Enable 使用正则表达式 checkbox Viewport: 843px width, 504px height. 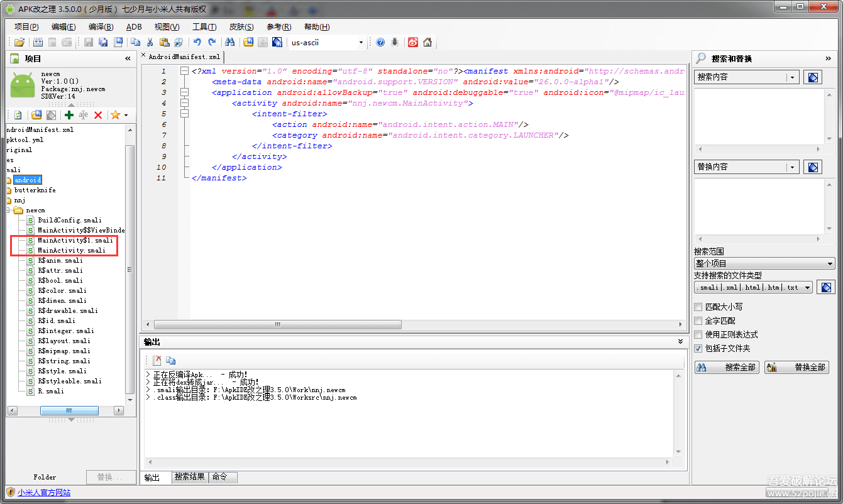coord(698,334)
